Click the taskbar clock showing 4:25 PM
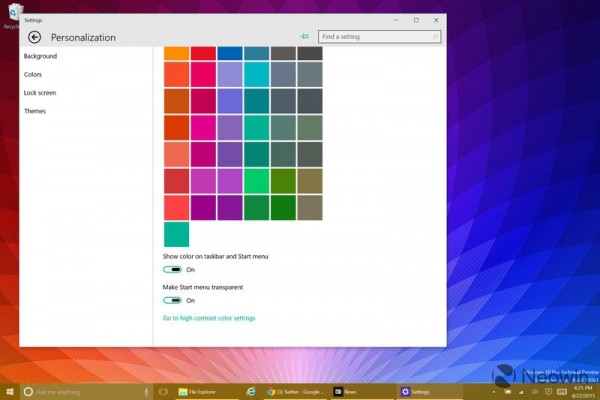Viewport: 600px width, 400px height. point(583,392)
